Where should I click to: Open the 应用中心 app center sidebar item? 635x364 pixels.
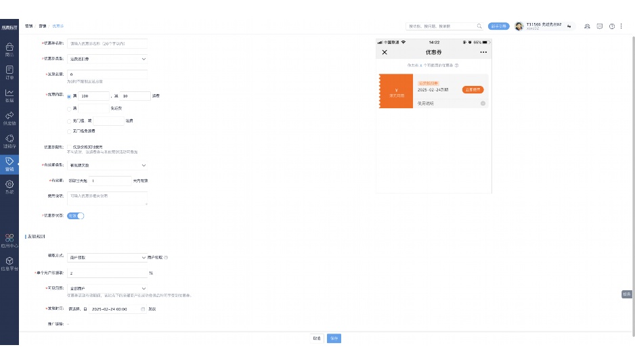coord(9,240)
